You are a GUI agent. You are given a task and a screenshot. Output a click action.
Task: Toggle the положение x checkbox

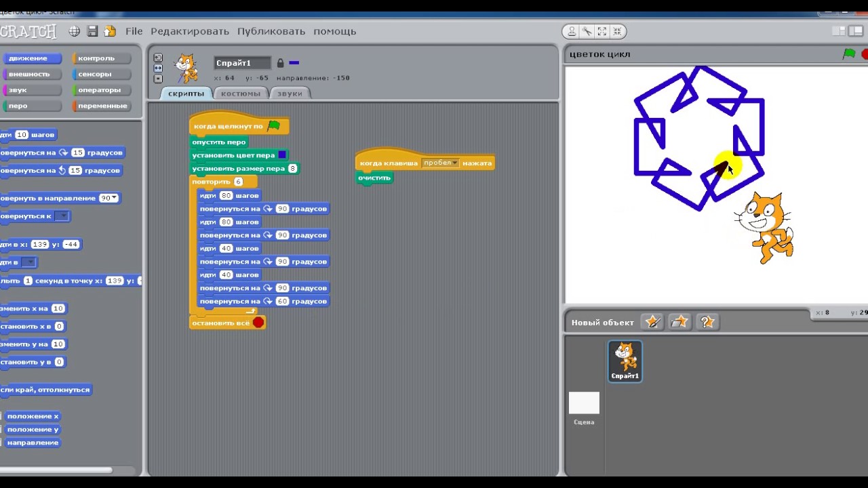coord(1,416)
